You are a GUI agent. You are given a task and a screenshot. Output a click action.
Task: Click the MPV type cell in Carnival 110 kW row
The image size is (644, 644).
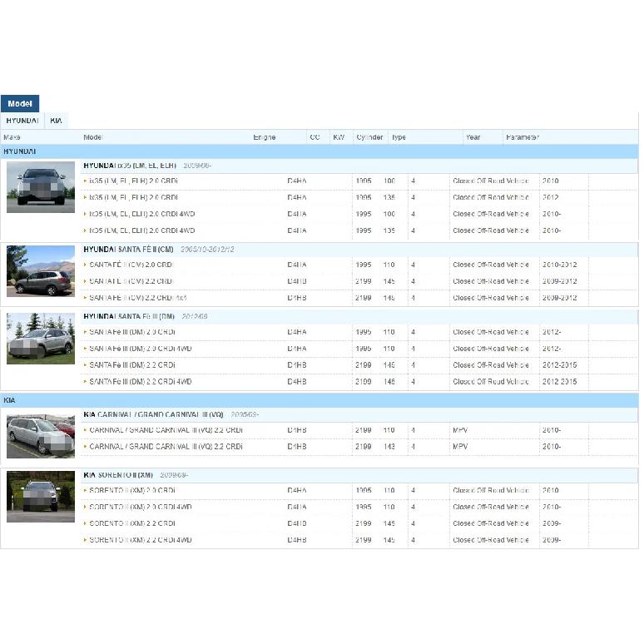pyautogui.click(x=460, y=430)
